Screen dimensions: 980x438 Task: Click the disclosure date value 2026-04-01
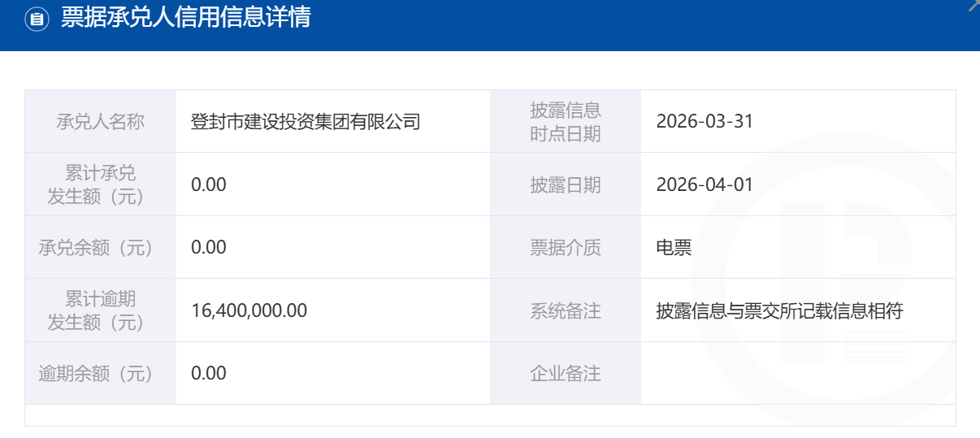[x=705, y=184]
